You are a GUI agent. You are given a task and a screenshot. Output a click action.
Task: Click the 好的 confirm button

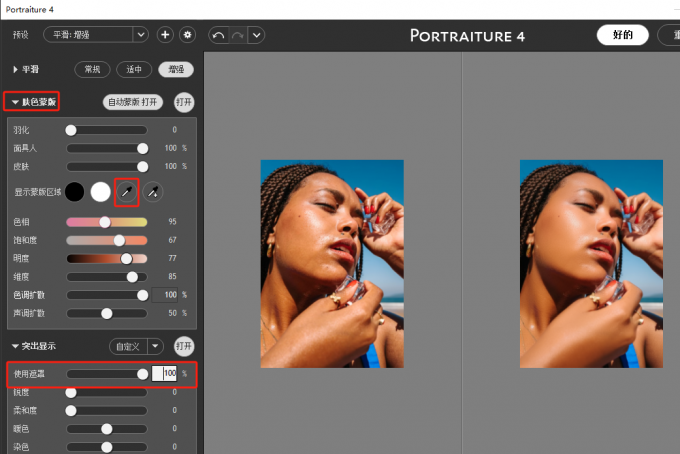pos(622,35)
